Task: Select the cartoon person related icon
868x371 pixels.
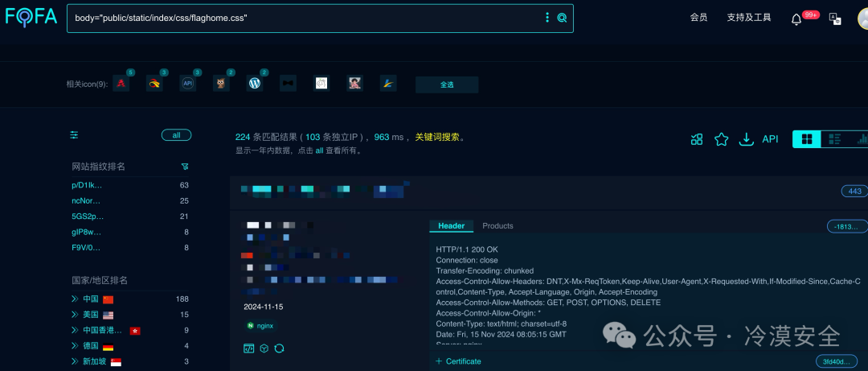Action: (355, 84)
